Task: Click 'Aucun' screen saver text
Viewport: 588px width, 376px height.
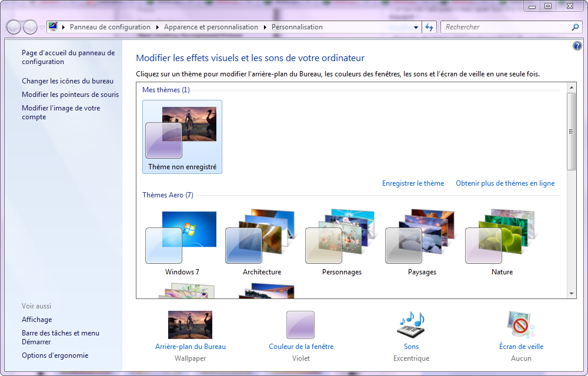Action: (521, 358)
